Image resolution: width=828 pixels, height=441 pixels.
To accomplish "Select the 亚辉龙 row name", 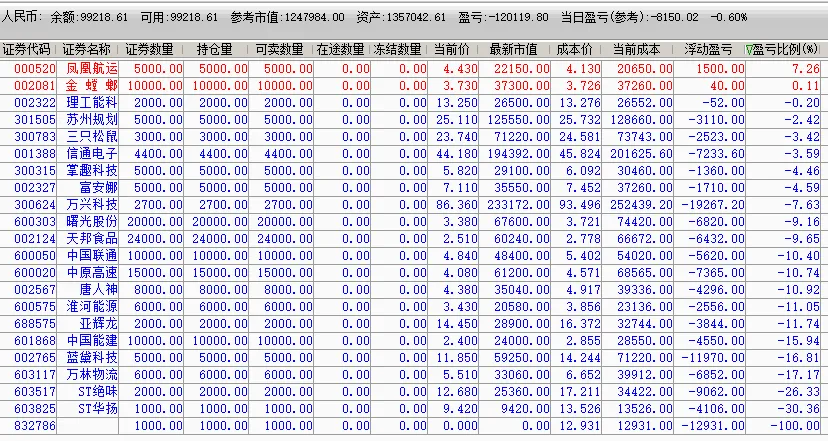I will point(98,324).
